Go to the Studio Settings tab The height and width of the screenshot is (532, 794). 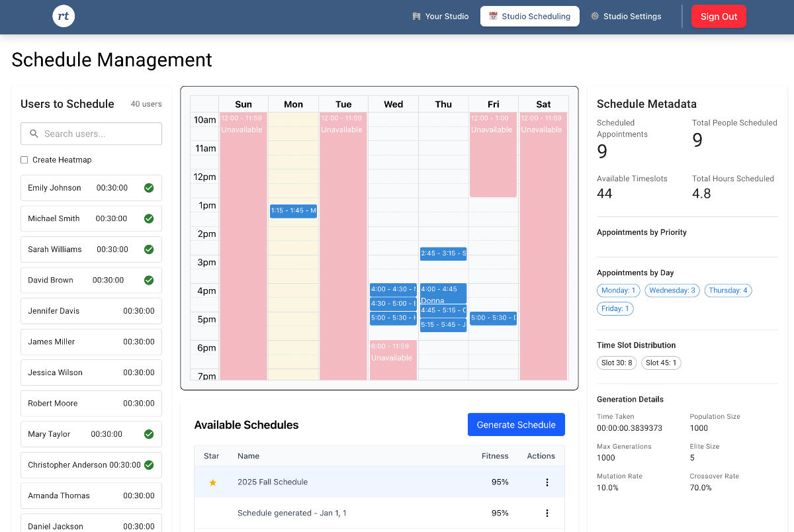625,17
